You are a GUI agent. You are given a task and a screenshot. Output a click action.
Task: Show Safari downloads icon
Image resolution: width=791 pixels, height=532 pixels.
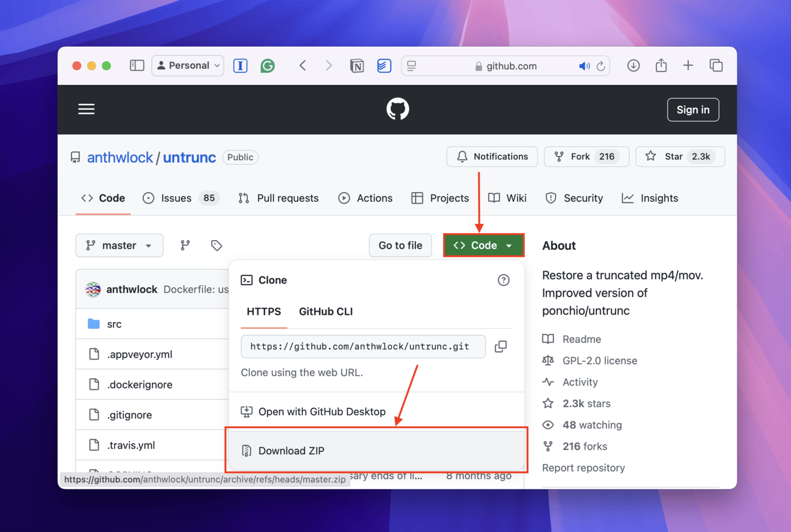[x=633, y=66]
